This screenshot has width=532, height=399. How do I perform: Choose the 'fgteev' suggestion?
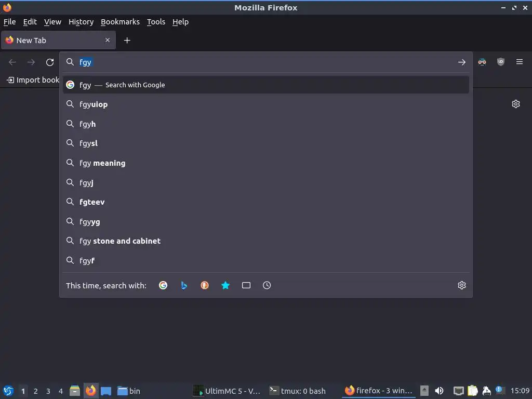pos(266,202)
